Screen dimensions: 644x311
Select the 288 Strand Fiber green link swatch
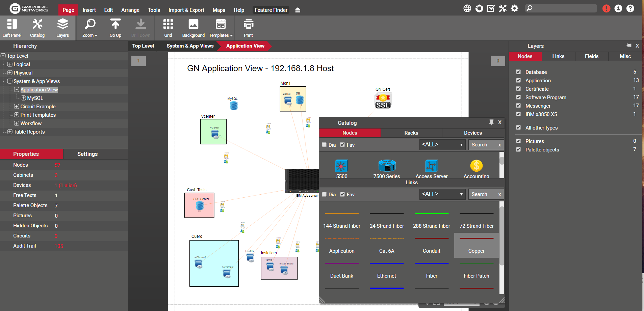(x=431, y=214)
